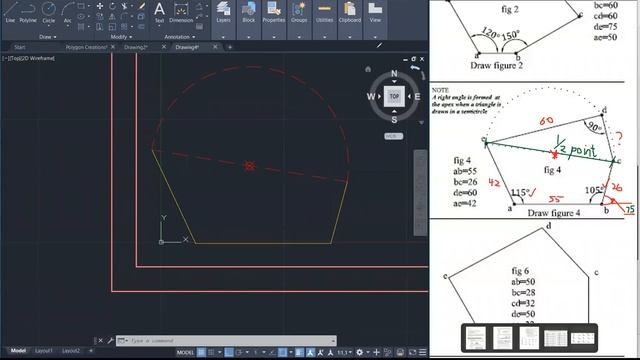
Task: Toggle snap mode dotted grid icon
Action: [211, 352]
